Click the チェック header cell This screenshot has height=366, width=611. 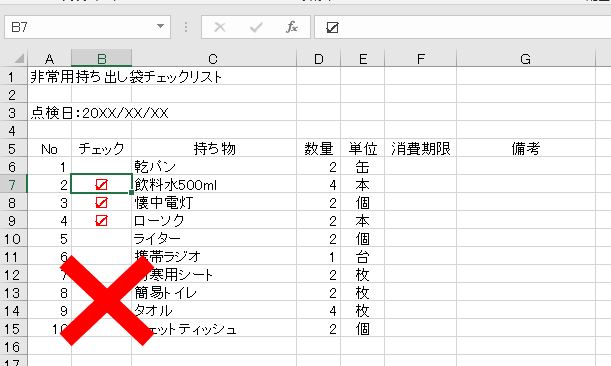tap(101, 149)
